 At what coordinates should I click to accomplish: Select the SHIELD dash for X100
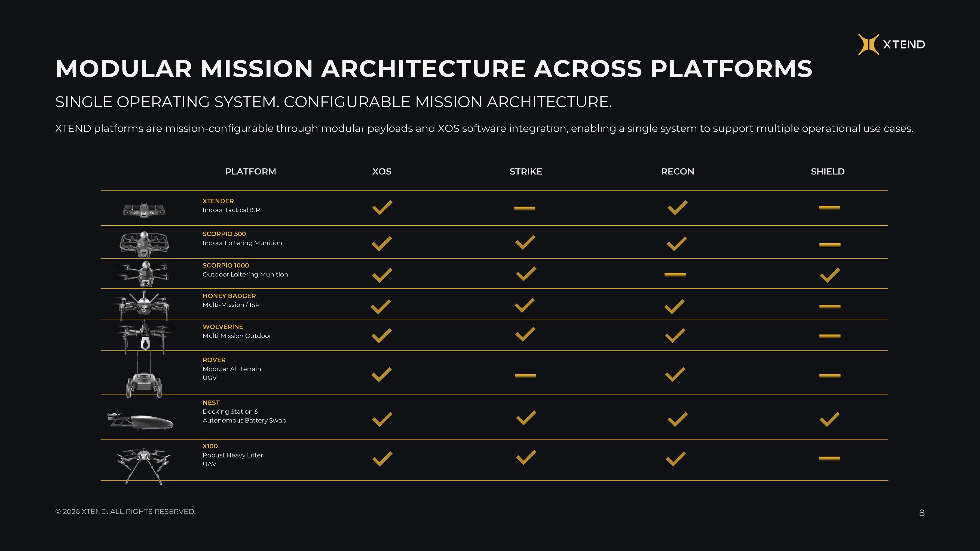coord(829,458)
